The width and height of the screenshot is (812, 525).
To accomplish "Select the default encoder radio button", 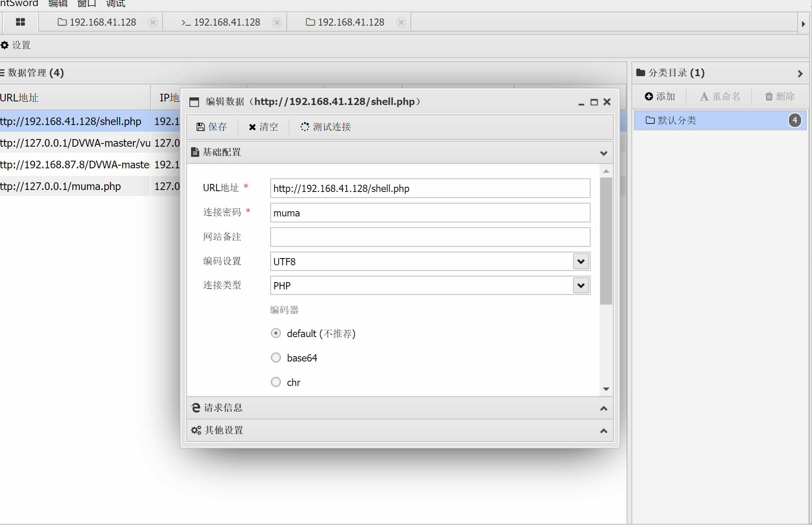I will pyautogui.click(x=276, y=333).
